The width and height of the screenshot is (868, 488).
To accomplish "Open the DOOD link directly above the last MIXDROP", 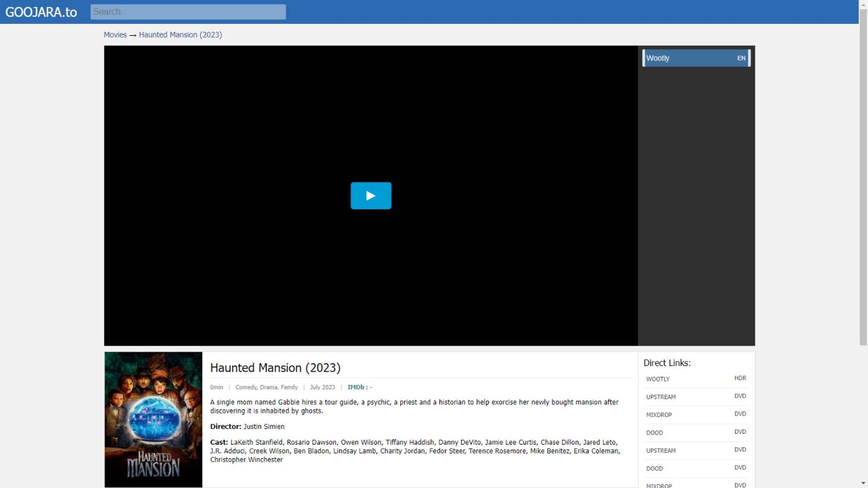I will pos(696,468).
